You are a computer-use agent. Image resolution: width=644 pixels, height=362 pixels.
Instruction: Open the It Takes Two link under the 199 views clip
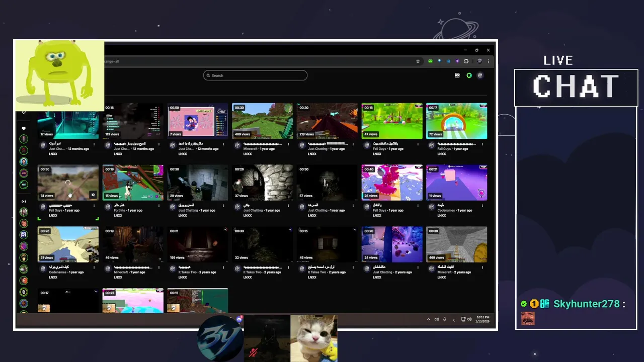(x=188, y=273)
